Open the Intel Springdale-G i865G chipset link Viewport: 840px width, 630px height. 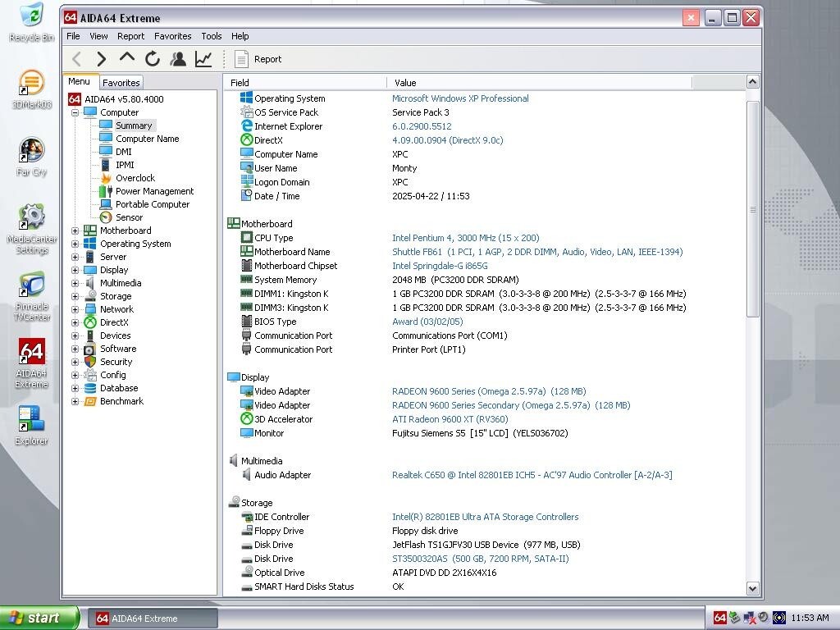(x=440, y=266)
